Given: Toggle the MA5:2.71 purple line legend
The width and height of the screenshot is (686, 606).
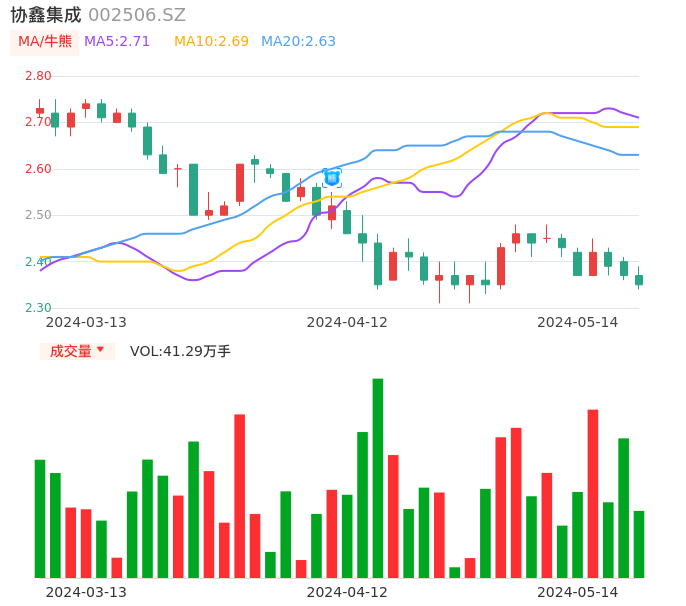Looking at the screenshot, I should 117,42.
